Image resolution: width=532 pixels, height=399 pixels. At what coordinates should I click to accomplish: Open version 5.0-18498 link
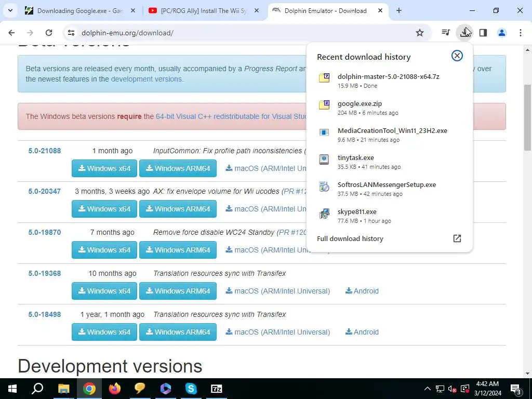click(45, 314)
